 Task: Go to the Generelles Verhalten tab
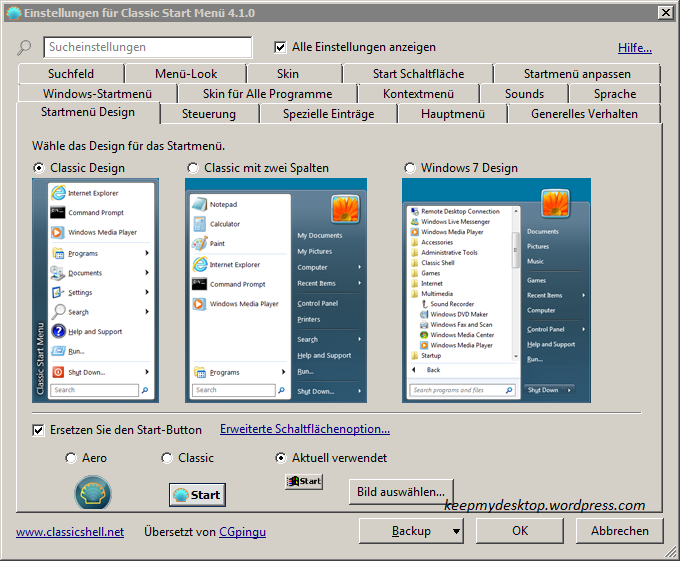pos(584,114)
